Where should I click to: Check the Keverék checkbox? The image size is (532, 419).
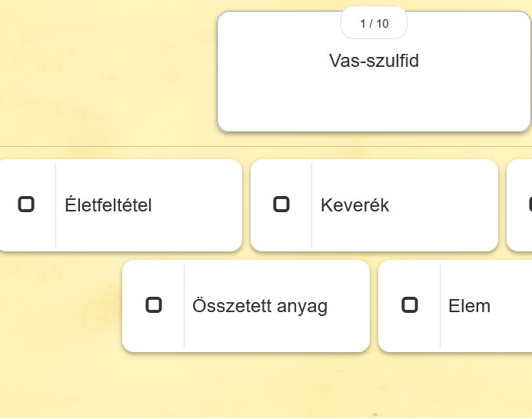[281, 205]
